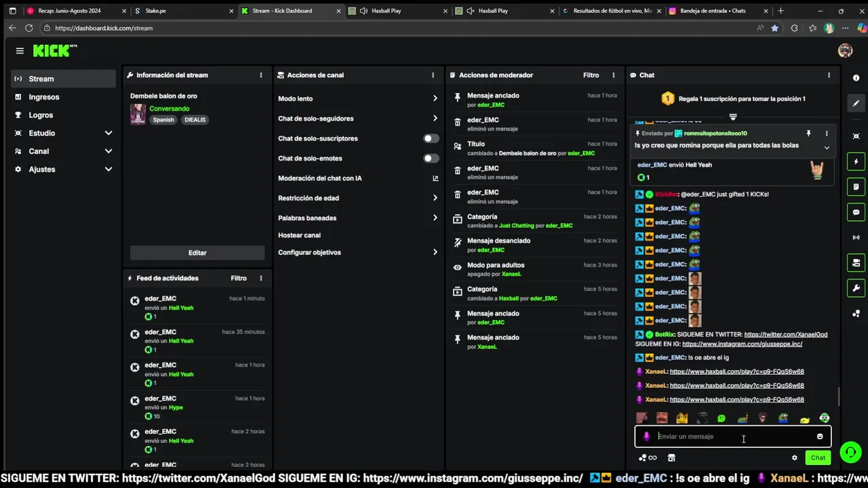Image resolution: width=868 pixels, height=488 pixels.
Task: Open three-dot options on pinned chat message
Action: (x=827, y=134)
